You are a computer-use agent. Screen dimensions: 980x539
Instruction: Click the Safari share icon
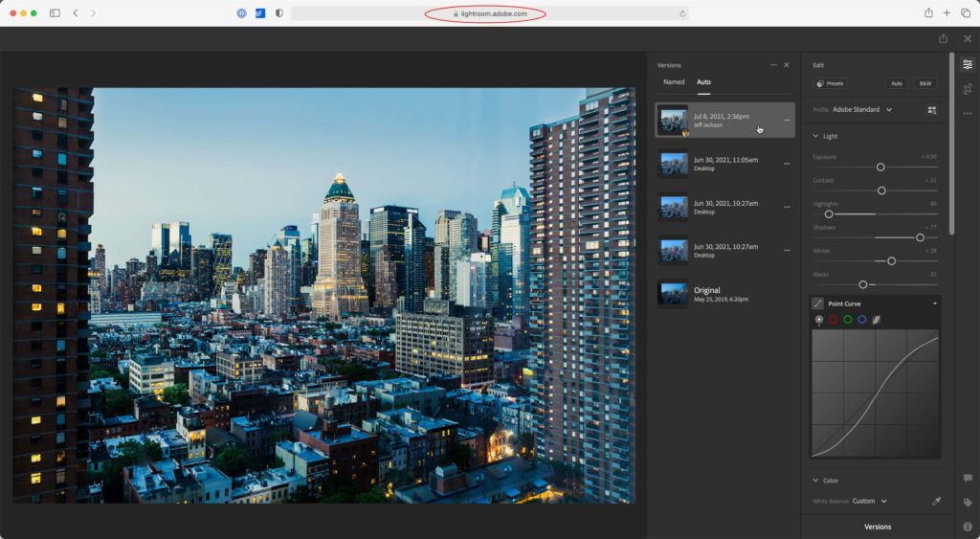pos(928,13)
